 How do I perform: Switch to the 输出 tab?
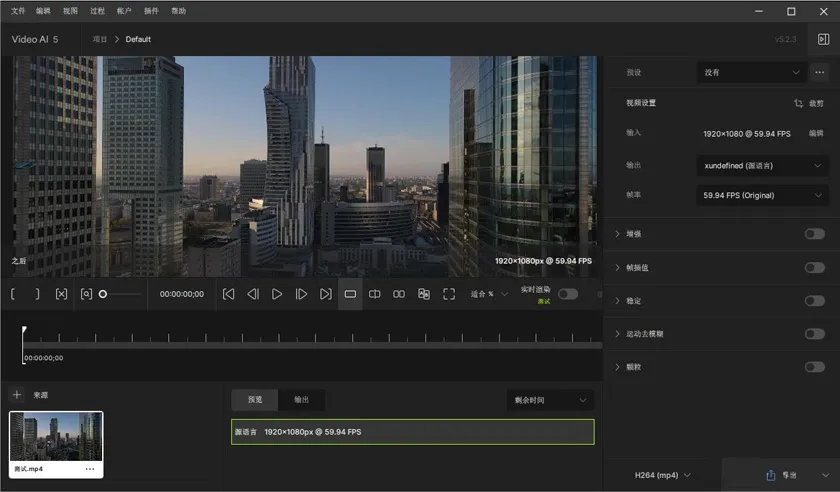click(301, 400)
